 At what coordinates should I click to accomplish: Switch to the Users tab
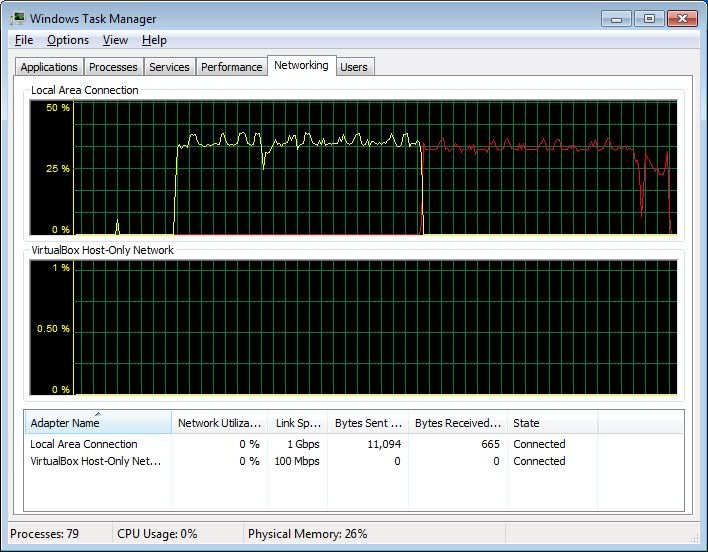pos(354,67)
